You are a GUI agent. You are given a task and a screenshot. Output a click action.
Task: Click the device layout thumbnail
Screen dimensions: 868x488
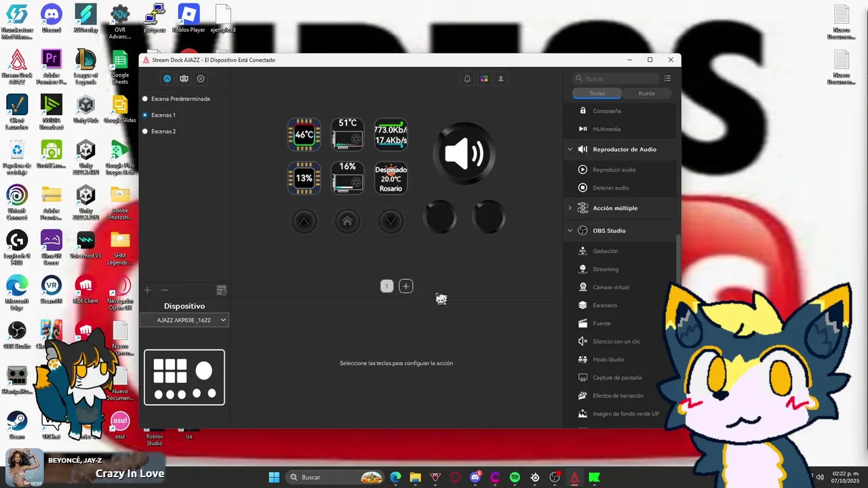[x=184, y=378]
